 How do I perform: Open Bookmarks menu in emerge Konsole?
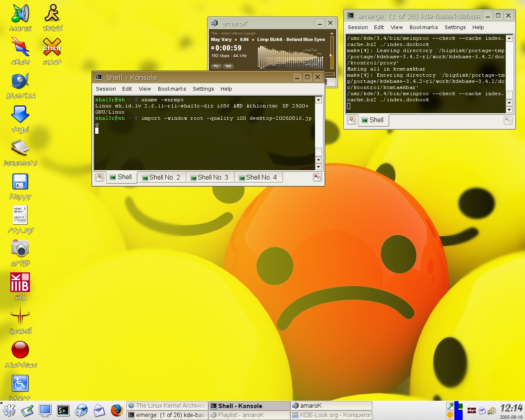click(x=424, y=27)
